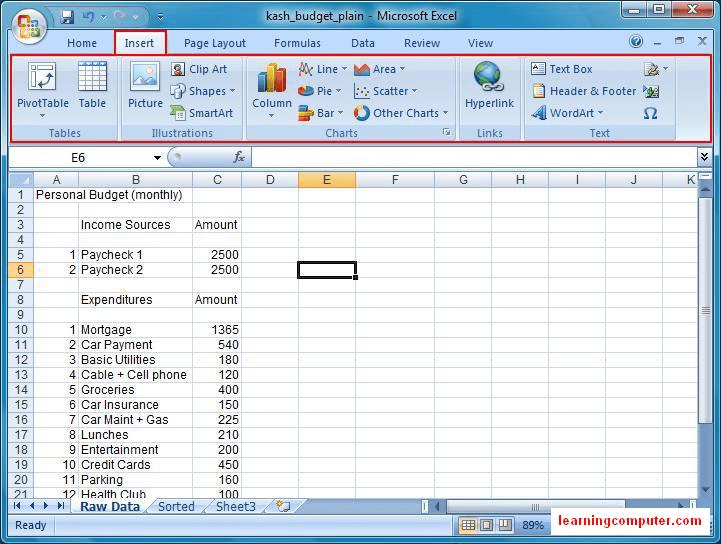721x544 pixels.
Task: Insert a Picture from file
Action: pyautogui.click(x=145, y=86)
